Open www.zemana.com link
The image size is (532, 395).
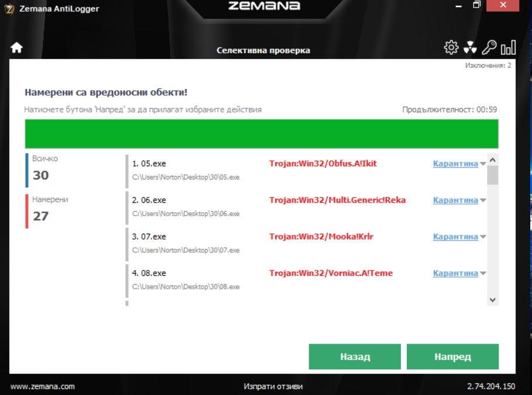point(43,386)
